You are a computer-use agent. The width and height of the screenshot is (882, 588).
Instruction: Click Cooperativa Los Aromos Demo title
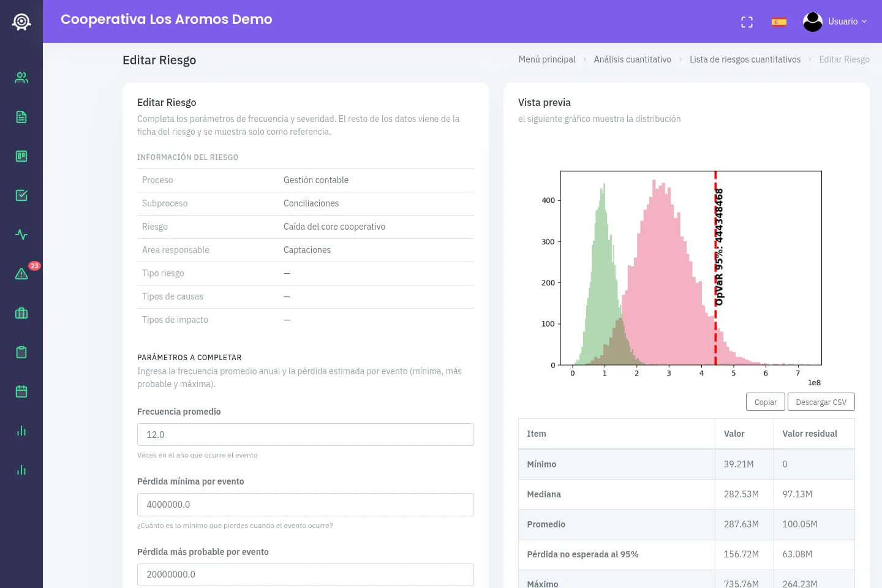coord(167,20)
